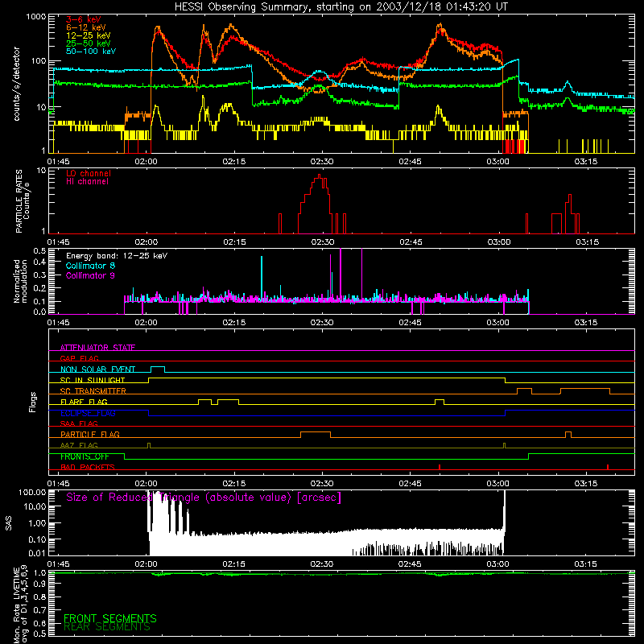Image resolution: width=644 pixels, height=644 pixels.
Task: Select the '50-100 keV' legend label
Action: 91,52
